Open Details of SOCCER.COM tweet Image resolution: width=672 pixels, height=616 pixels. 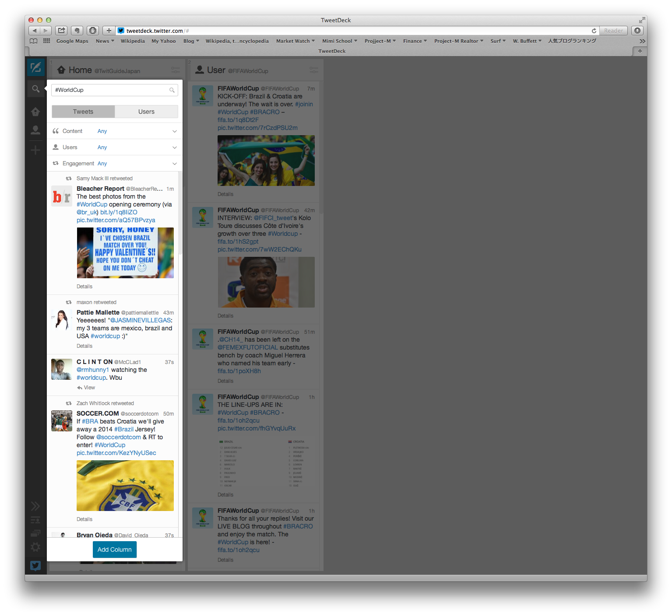point(84,519)
